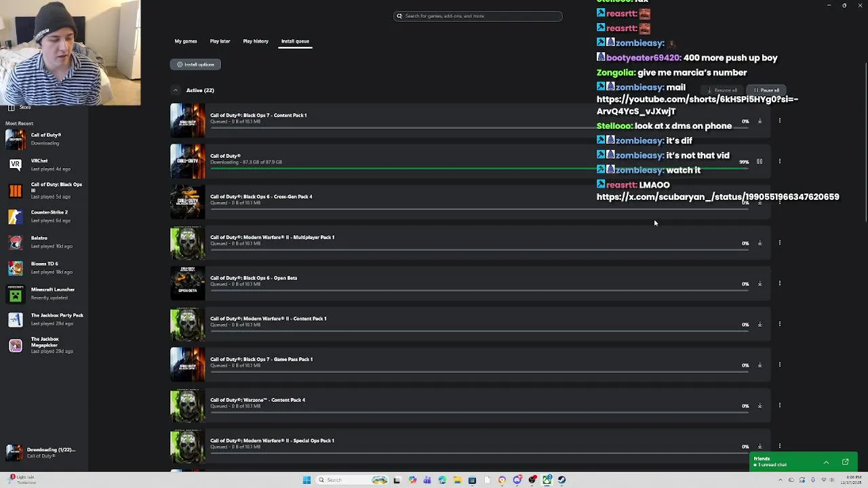The height and width of the screenshot is (488, 868).
Task: Open the Steam taskbar icon
Action: click(x=561, y=480)
